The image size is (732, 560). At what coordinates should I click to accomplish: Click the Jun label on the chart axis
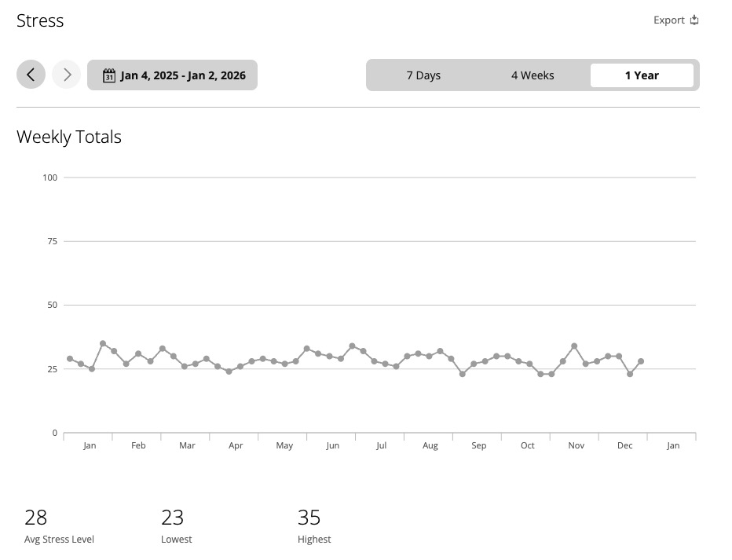pyautogui.click(x=333, y=445)
